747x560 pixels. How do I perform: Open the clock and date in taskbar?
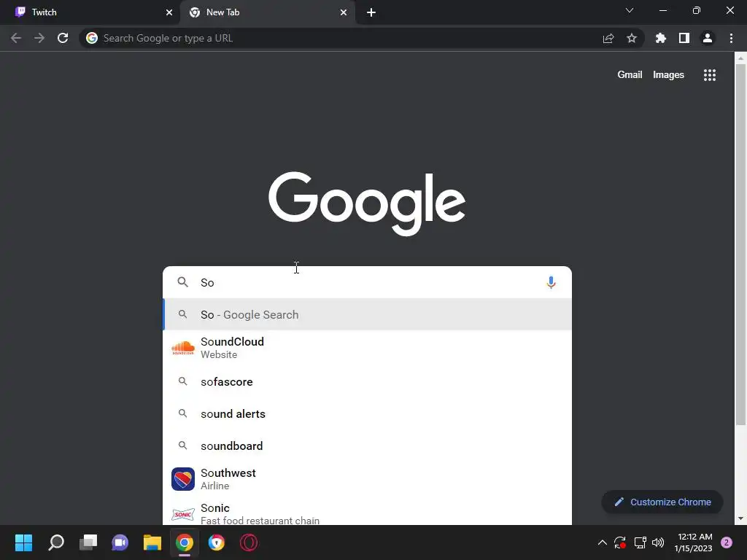click(x=693, y=542)
